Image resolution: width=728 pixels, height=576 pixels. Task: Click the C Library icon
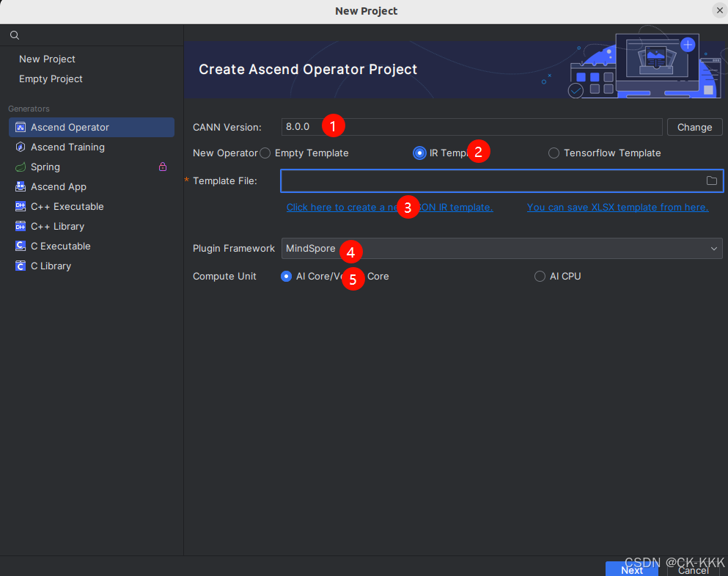[21, 266]
